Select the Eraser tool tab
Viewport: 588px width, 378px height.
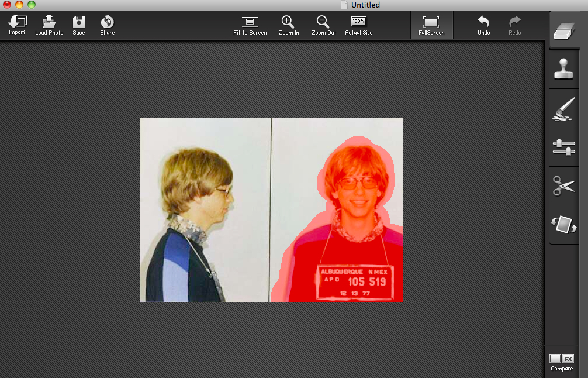(x=563, y=30)
